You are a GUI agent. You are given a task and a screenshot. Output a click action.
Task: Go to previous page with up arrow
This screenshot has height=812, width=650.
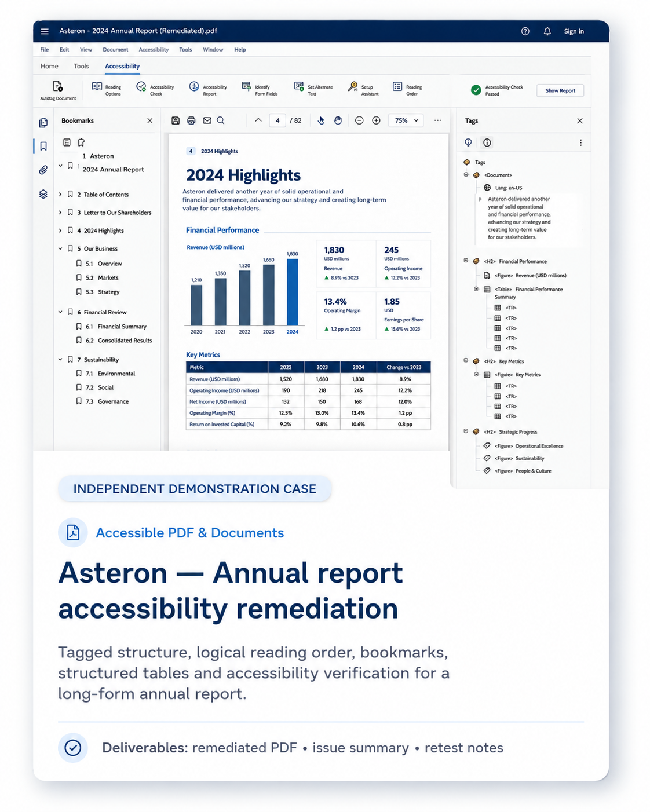tap(258, 120)
